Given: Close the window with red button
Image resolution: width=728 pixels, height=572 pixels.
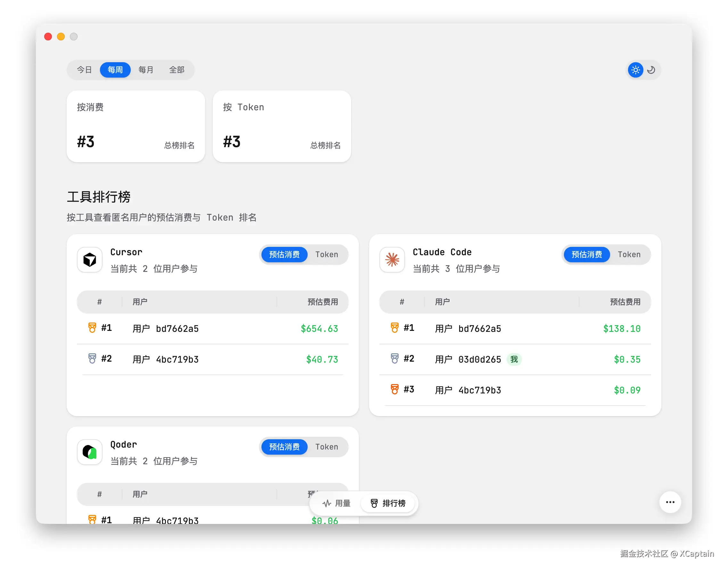Looking at the screenshot, I should point(48,36).
